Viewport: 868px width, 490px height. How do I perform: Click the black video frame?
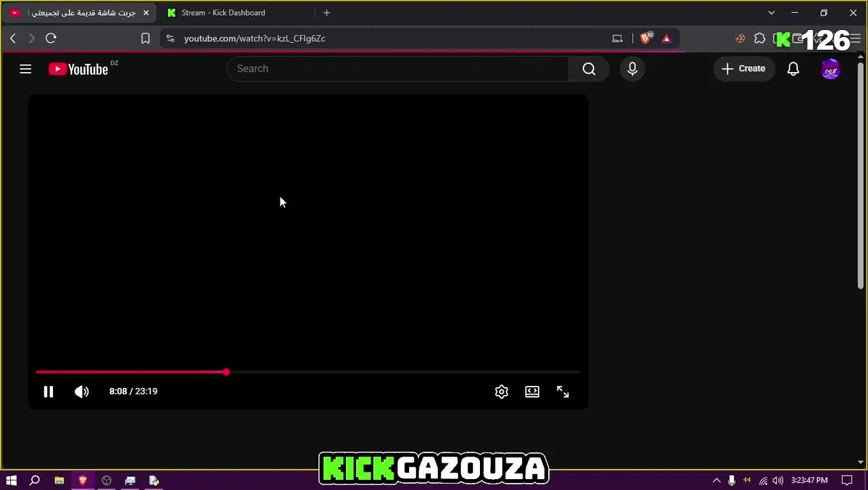[x=308, y=231]
